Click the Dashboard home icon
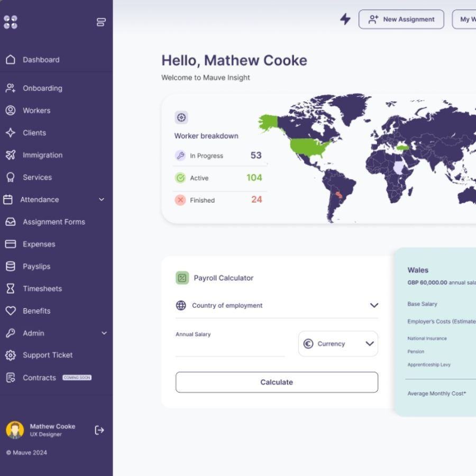Viewport: 476px width, 476px height. point(11,59)
